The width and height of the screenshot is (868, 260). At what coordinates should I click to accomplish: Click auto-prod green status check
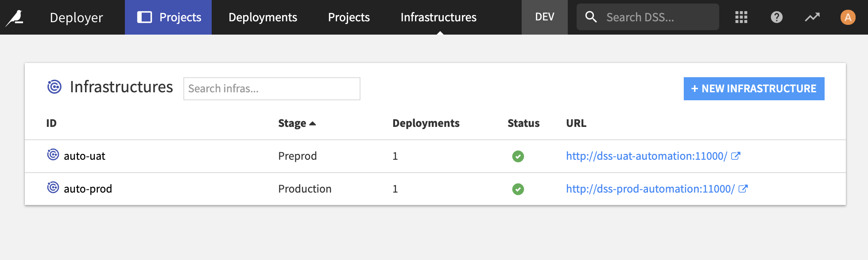518,189
